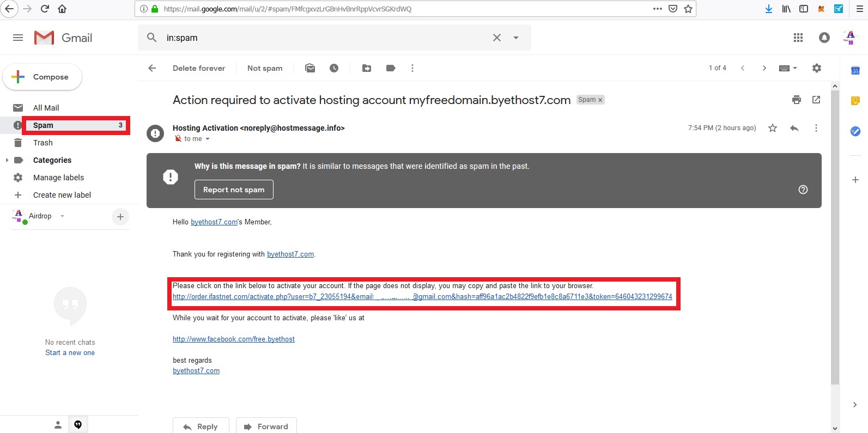Go to older email chevron
The height and width of the screenshot is (433, 868).
(x=764, y=68)
